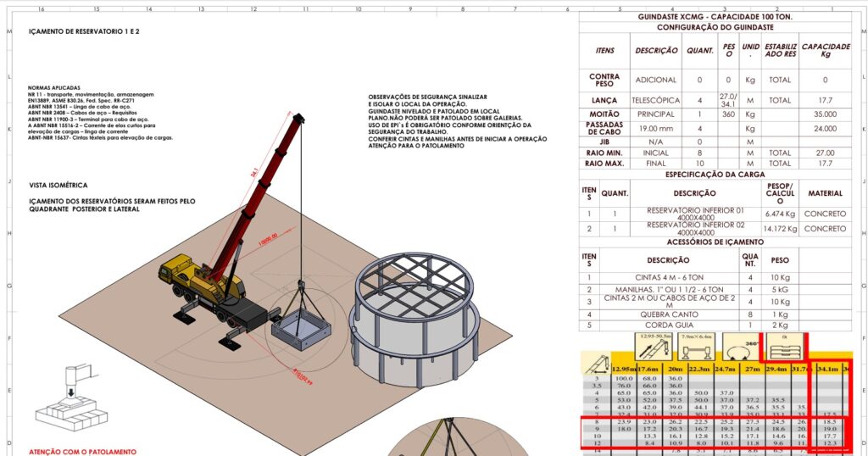Click the 'ACESSÓRIOS DE IÇAMENTO' section header

(x=717, y=243)
